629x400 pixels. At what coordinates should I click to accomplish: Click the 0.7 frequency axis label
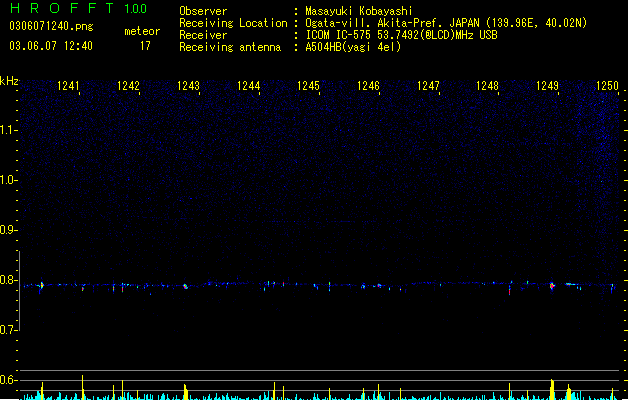8,330
